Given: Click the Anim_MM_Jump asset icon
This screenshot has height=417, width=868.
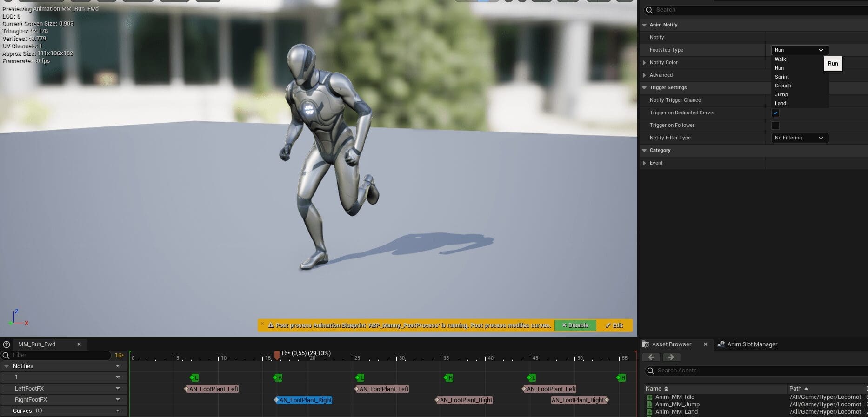Looking at the screenshot, I should pyautogui.click(x=649, y=404).
